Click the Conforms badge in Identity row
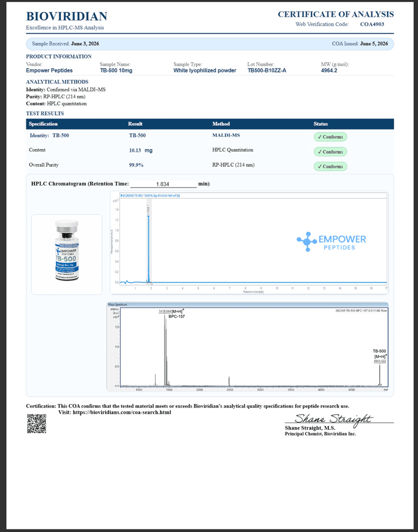The width and height of the screenshot is (418, 532). 330,137
